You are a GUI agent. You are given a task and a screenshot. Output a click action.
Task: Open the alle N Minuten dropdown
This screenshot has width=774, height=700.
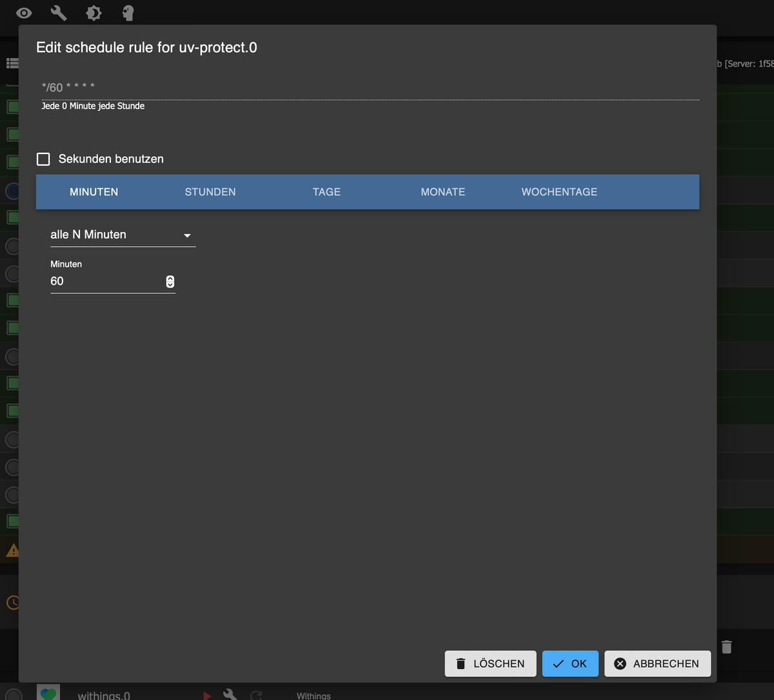[123, 235]
